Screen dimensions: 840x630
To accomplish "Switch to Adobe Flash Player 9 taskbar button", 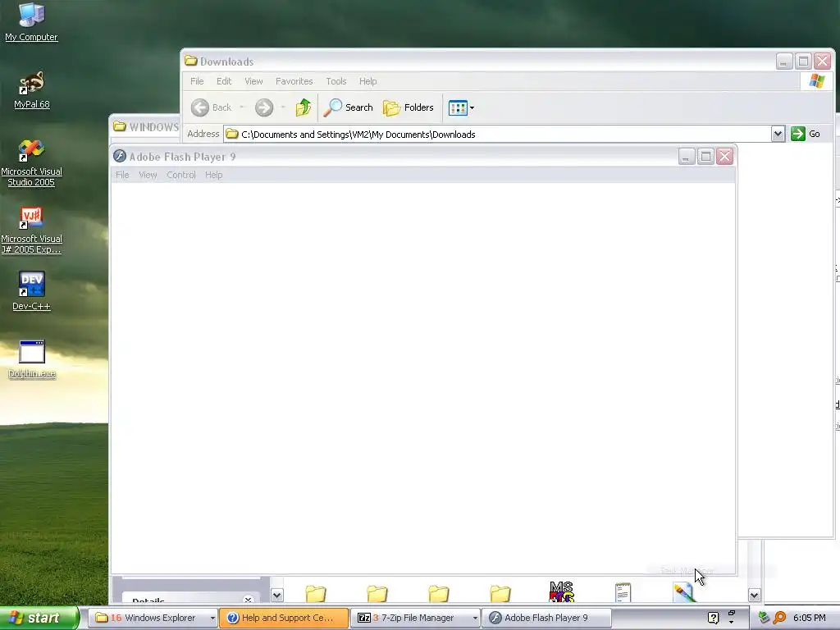I will click(x=546, y=618).
